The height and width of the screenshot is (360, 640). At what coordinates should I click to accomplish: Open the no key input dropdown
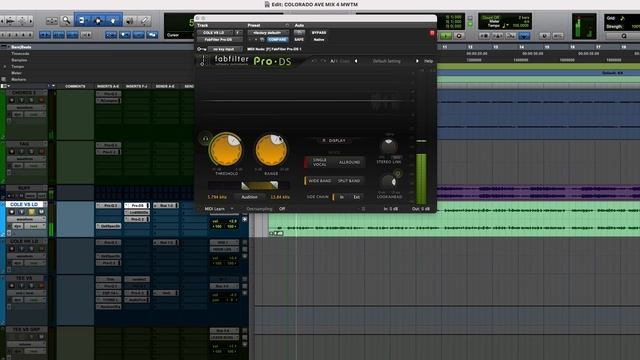(225, 49)
